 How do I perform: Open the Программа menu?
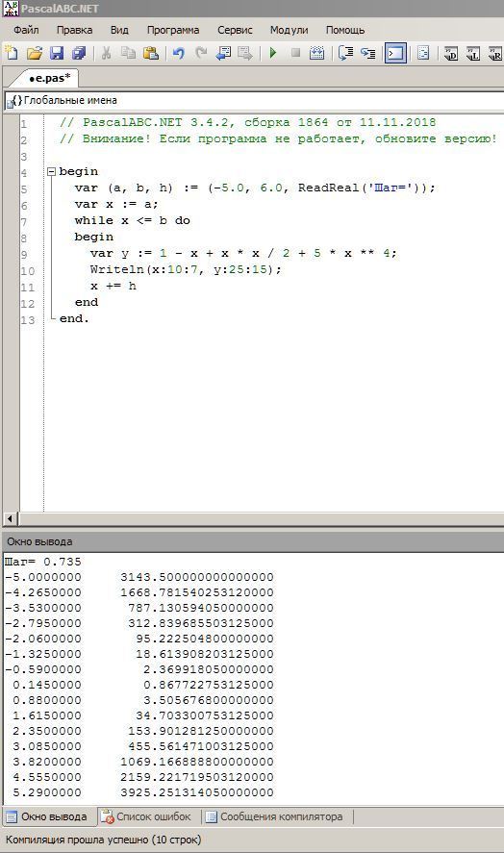173,30
